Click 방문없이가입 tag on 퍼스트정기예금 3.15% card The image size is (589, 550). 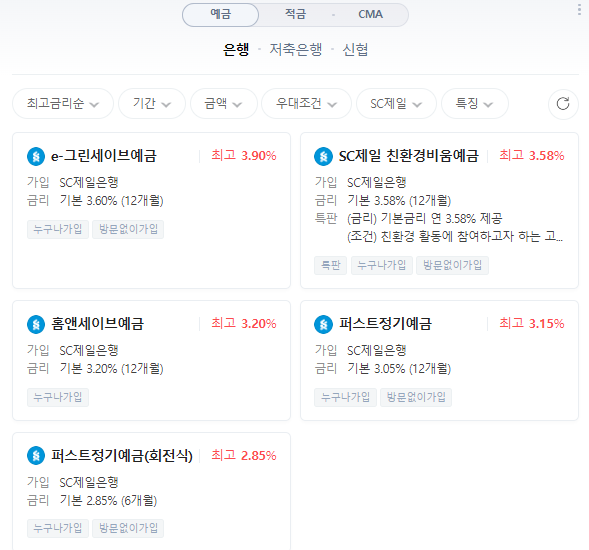[416, 397]
